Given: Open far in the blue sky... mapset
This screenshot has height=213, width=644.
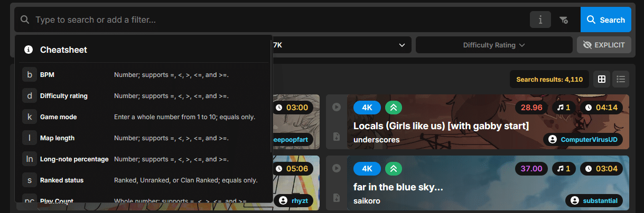Looking at the screenshot, I should pyautogui.click(x=398, y=187).
